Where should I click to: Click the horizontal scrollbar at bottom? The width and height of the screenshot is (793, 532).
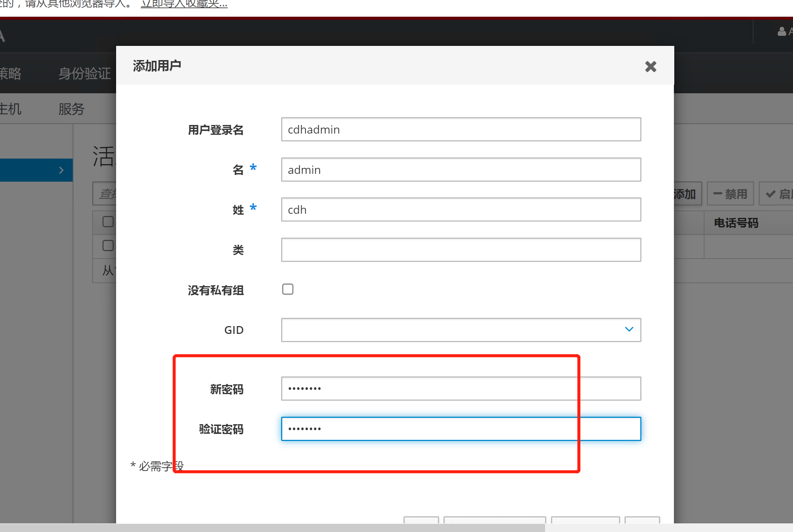point(273,528)
